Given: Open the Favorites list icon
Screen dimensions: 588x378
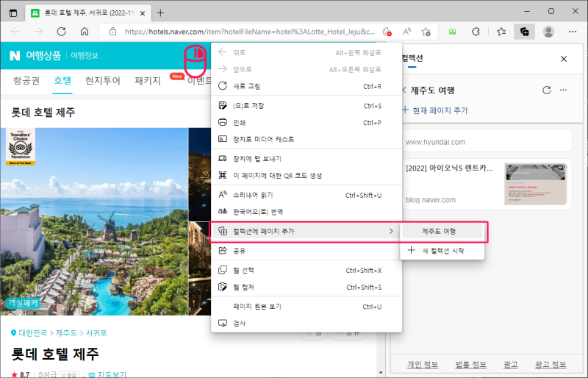Looking at the screenshot, I should 501,32.
